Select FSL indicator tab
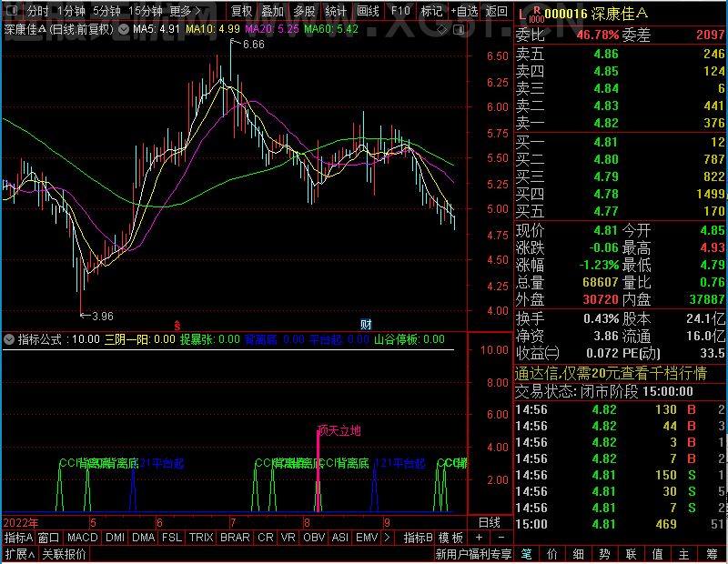The image size is (728, 564). (x=172, y=538)
